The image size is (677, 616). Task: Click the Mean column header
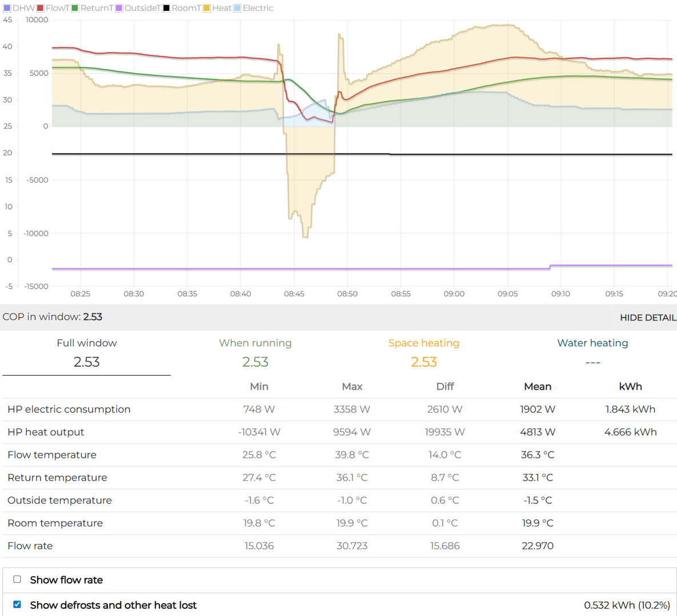(x=538, y=386)
